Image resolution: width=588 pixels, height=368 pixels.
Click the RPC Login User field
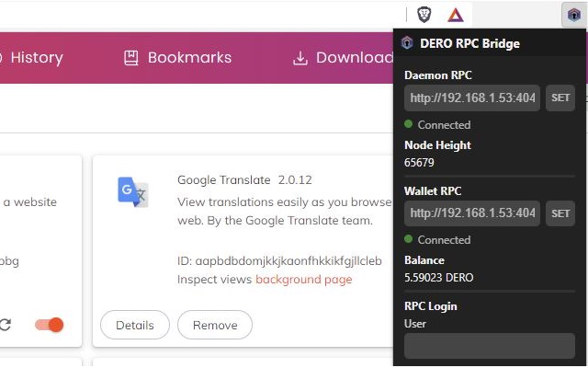click(490, 346)
